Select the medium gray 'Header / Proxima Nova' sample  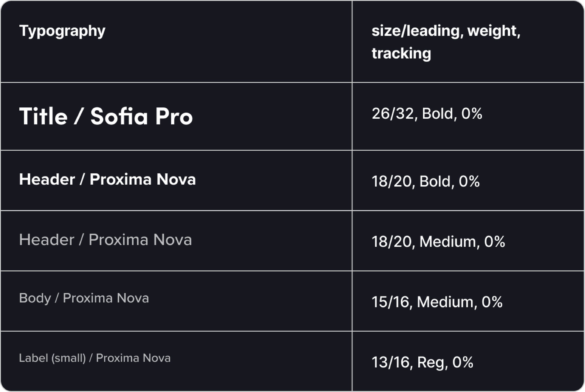click(105, 240)
